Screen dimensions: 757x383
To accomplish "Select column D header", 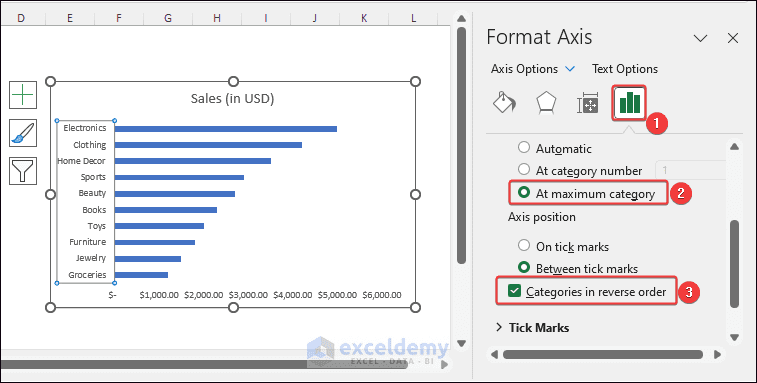I will [x=21, y=18].
